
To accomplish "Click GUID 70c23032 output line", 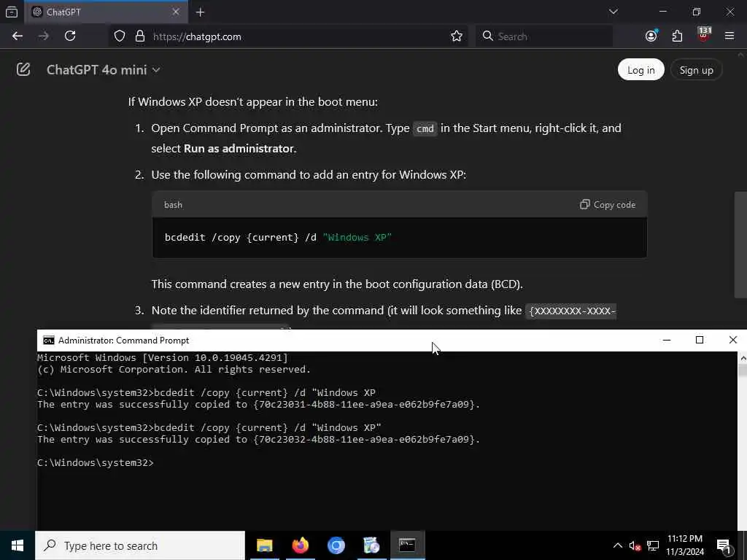I will pos(258,440).
